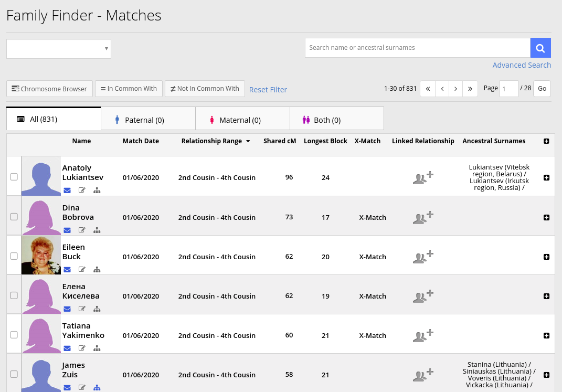Open notes icon for Eileen Buck
The height and width of the screenshot is (392, 562).
(x=82, y=269)
